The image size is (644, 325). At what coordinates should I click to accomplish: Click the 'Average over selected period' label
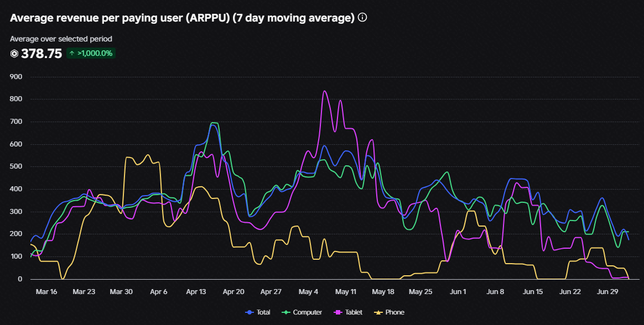pyautogui.click(x=61, y=39)
